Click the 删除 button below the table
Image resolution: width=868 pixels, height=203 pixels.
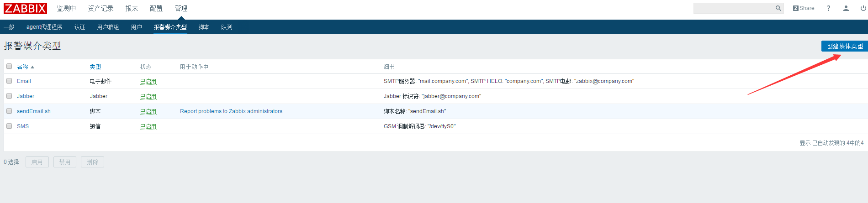92,162
